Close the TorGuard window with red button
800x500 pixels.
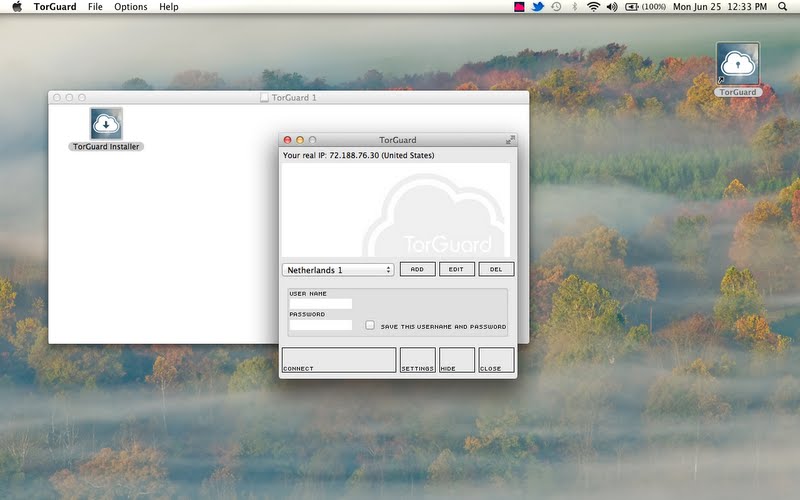coord(287,140)
